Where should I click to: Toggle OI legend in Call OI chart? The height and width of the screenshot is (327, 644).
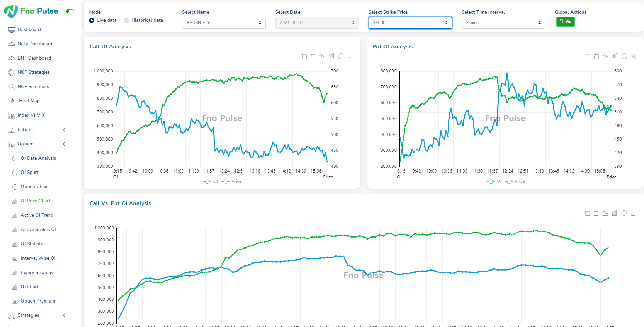click(210, 181)
